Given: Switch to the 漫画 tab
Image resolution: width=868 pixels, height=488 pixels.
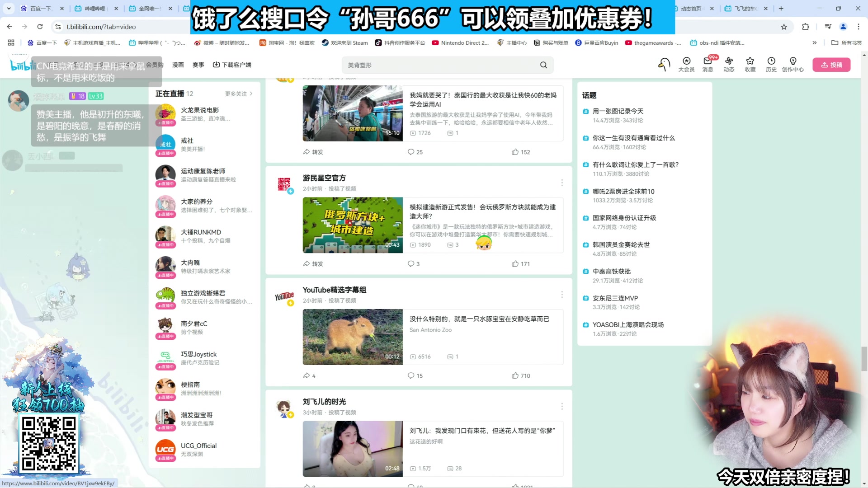Looking at the screenshot, I should pyautogui.click(x=178, y=64).
